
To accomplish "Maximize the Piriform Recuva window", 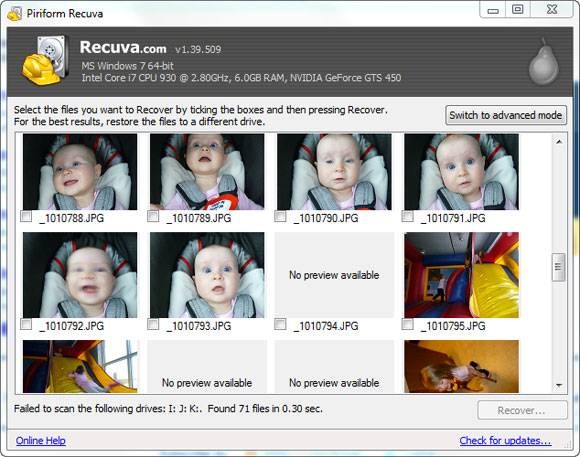I will coord(517,10).
